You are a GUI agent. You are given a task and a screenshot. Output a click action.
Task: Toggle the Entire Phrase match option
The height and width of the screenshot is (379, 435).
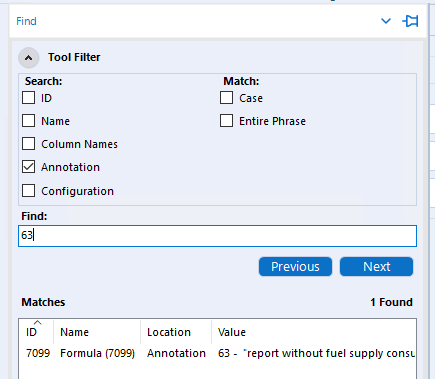[x=226, y=121]
